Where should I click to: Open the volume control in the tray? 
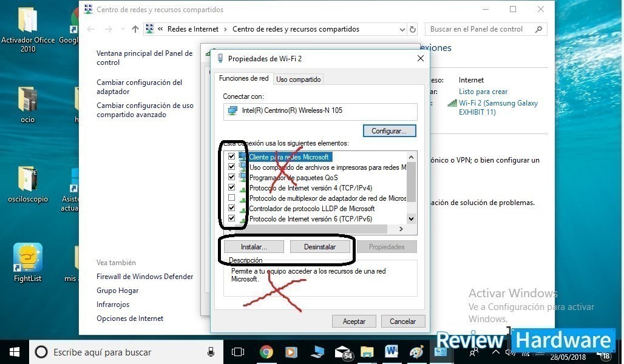click(510, 352)
